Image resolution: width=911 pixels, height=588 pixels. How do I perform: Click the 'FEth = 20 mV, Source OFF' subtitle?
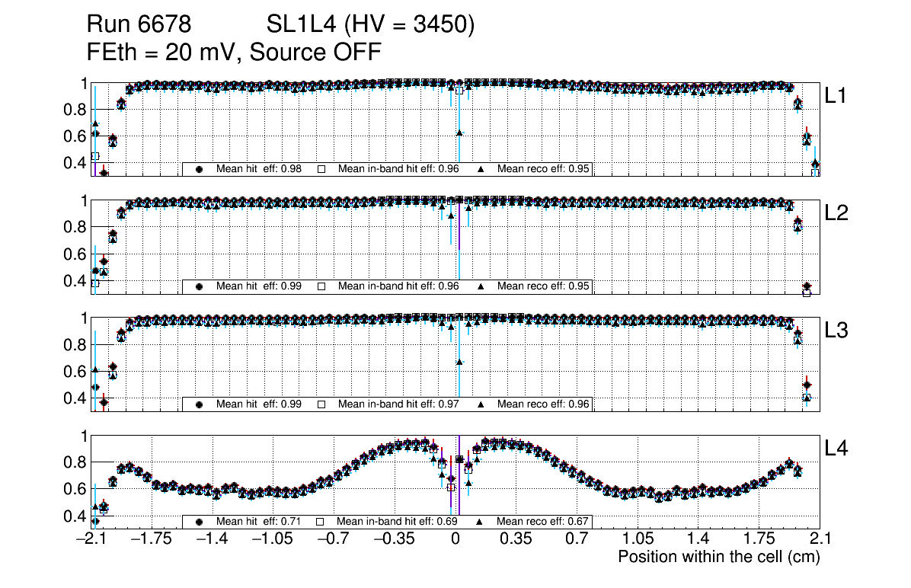(233, 53)
